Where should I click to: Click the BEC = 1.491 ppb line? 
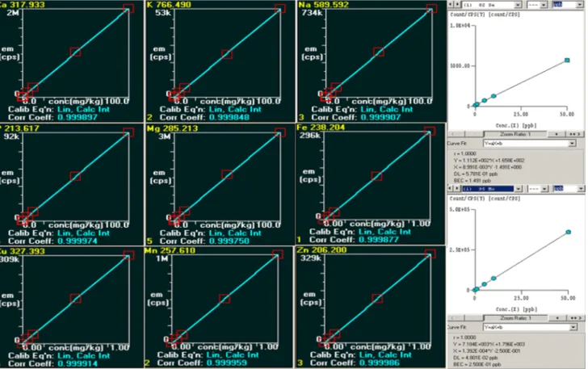click(x=472, y=180)
